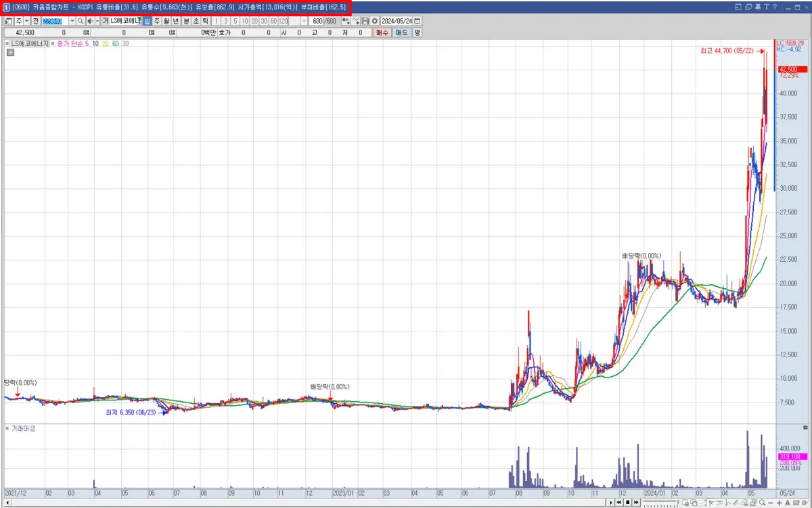Click the LS에코에너지 chart legend label
Screen dimensions: 812x508
point(30,43)
